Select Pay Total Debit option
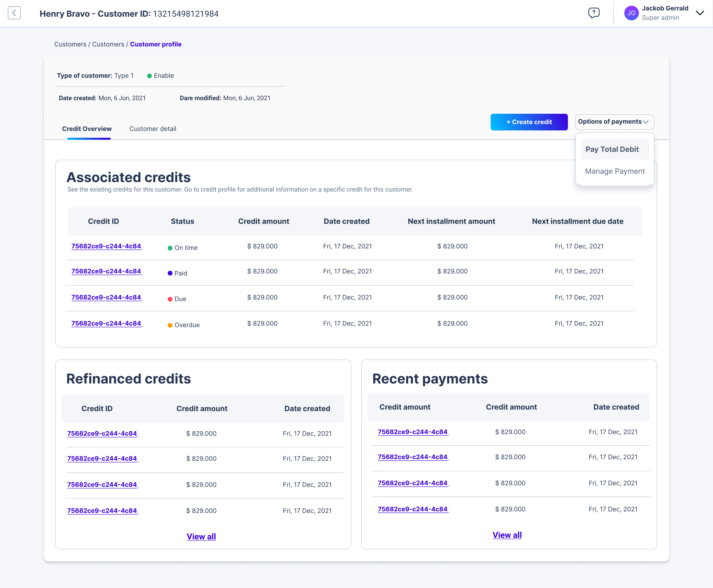This screenshot has height=588, width=713. [x=614, y=149]
